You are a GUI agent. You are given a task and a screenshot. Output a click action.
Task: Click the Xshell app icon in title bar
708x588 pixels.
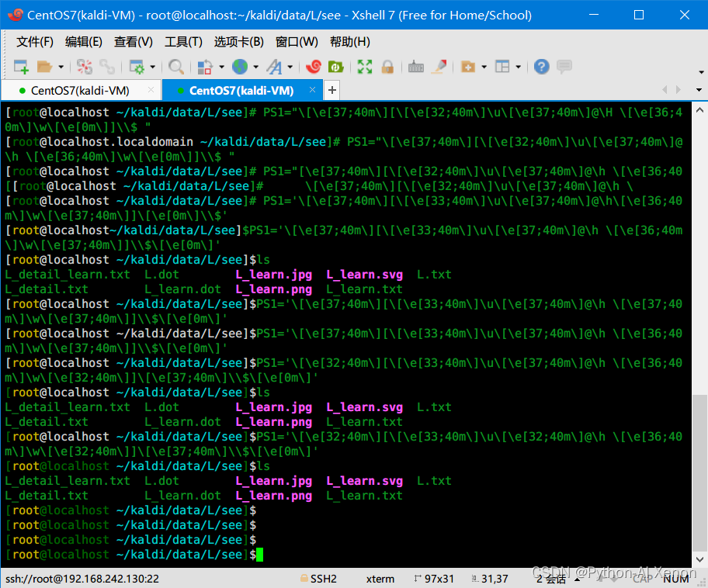pyautogui.click(x=16, y=15)
